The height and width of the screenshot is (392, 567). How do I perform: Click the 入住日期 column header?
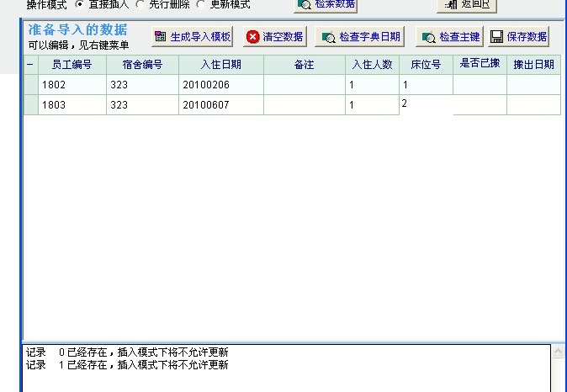tap(220, 65)
